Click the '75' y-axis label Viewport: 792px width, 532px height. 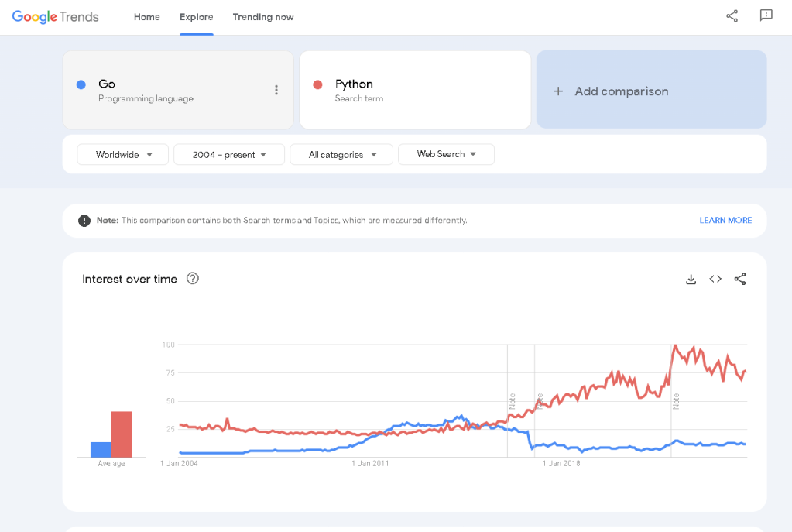[x=170, y=372]
